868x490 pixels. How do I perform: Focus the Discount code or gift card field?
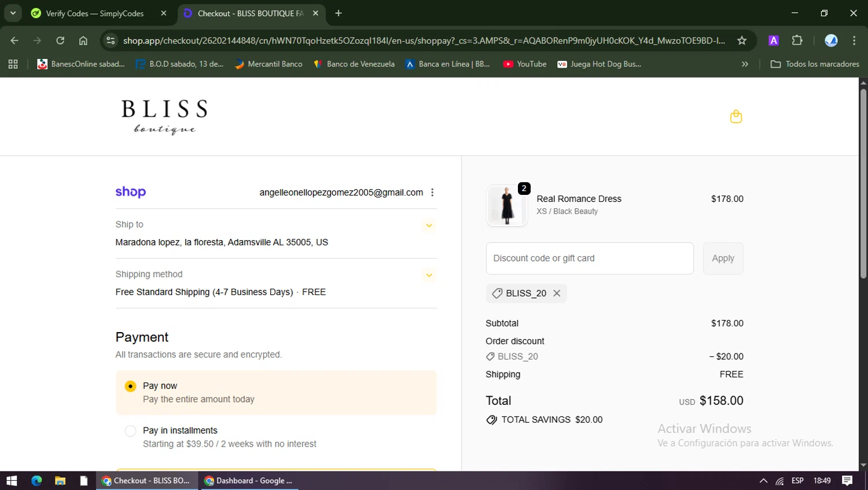click(x=590, y=259)
